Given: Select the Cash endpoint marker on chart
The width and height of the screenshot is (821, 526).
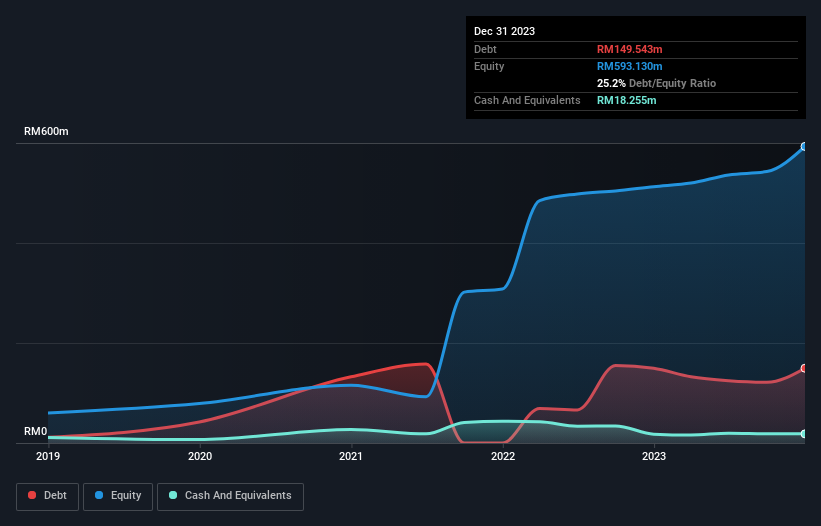Looking at the screenshot, I should click(x=804, y=434).
